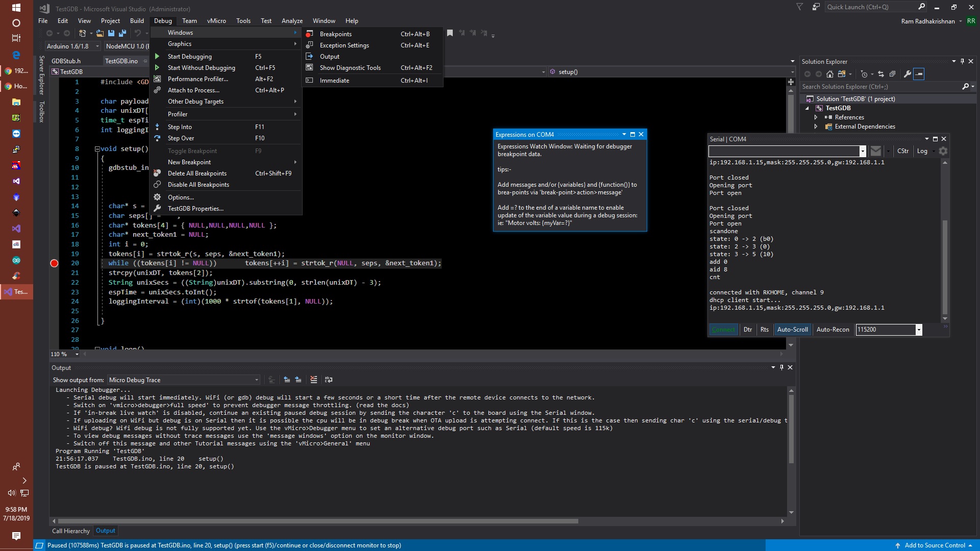Image resolution: width=980 pixels, height=551 pixels.
Task: Click the red breakpoint marker on line 20
Action: tap(54, 263)
